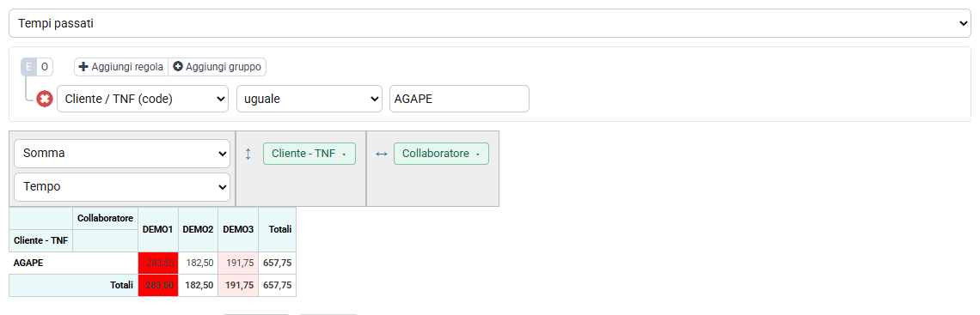Screen dimensions: 980x315
Task: Click the horizontal arrows icon beside Collaboratore
Action: point(381,154)
